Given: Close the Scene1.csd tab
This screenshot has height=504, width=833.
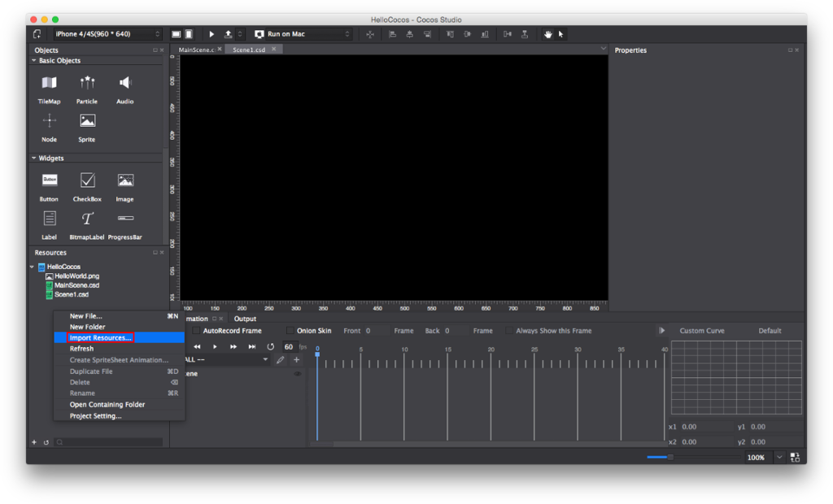Looking at the screenshot, I should pyautogui.click(x=273, y=49).
